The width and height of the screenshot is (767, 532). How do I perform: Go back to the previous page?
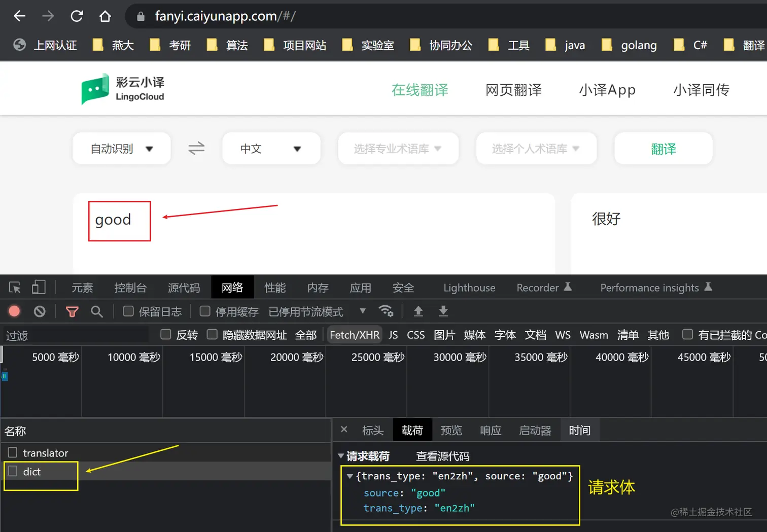coord(20,16)
